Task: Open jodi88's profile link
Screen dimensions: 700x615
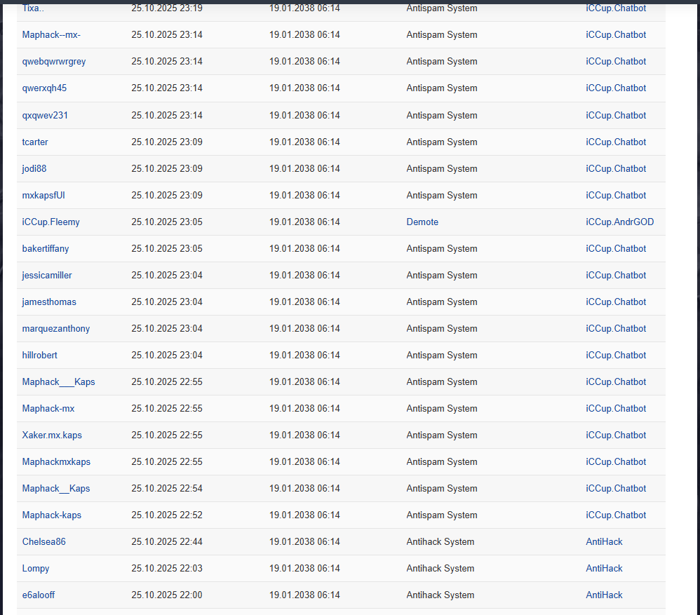Action: point(34,169)
